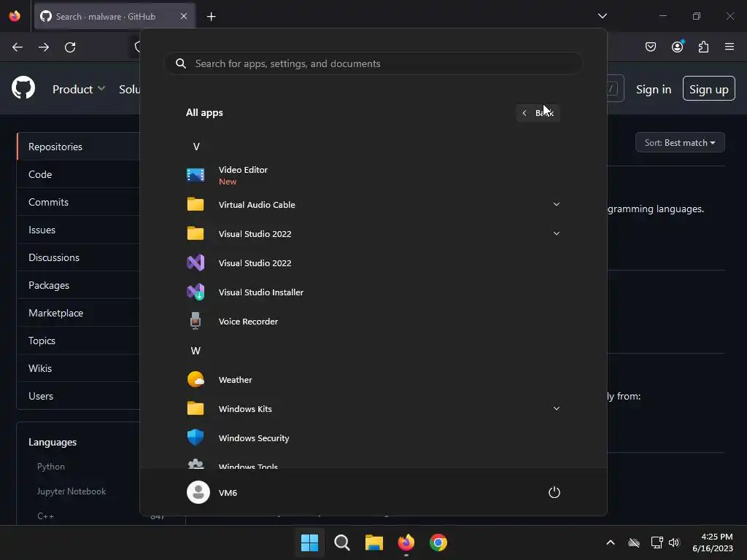
Task: Click GitHub Sign up button
Action: [x=708, y=88]
